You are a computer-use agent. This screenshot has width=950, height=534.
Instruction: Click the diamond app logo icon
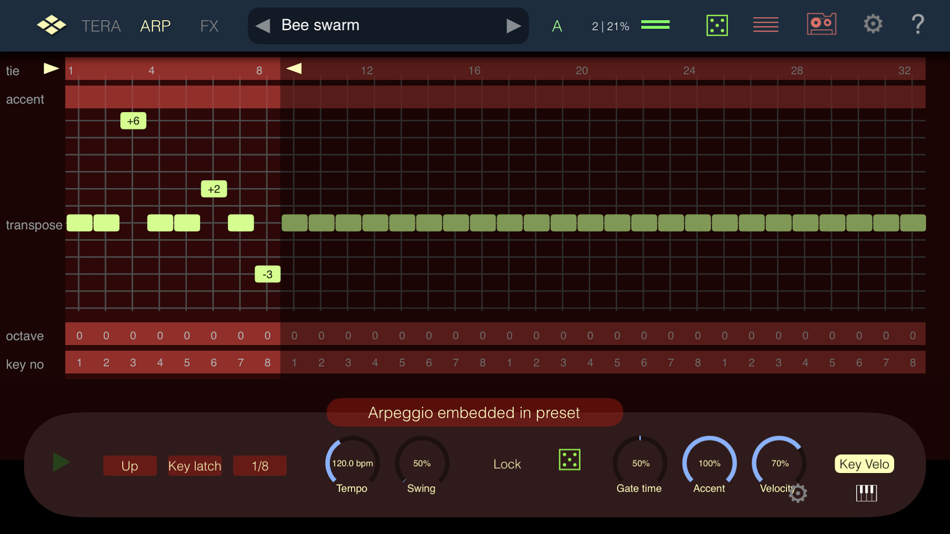point(51,25)
